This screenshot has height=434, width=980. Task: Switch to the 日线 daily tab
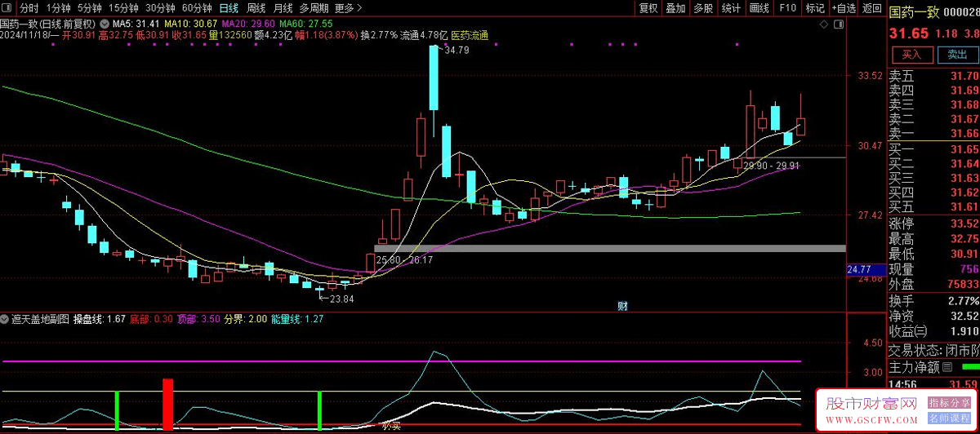coord(229,8)
